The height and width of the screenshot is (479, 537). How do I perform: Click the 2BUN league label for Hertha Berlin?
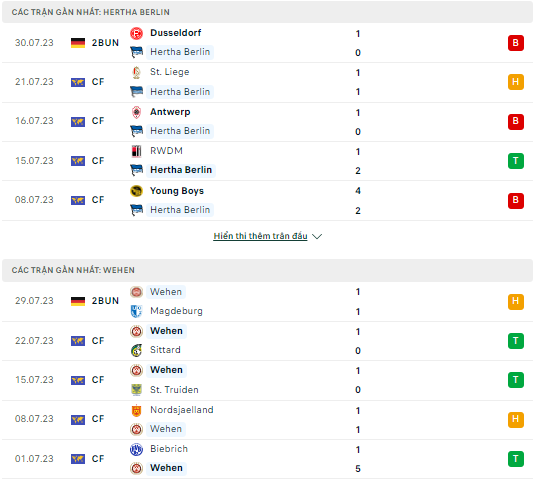(105, 43)
